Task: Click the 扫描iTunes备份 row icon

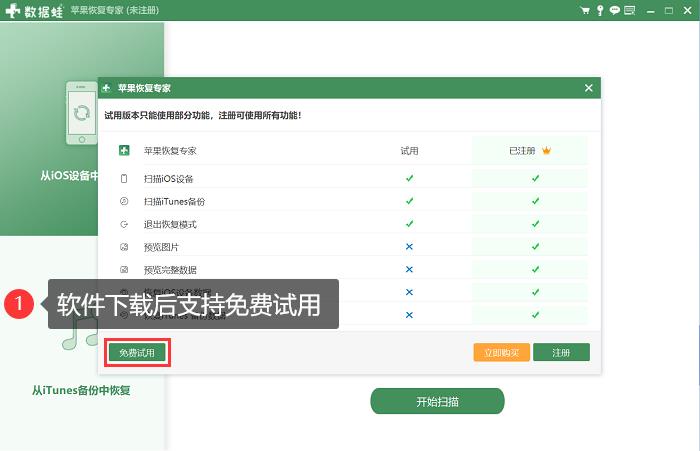Action: (x=124, y=201)
